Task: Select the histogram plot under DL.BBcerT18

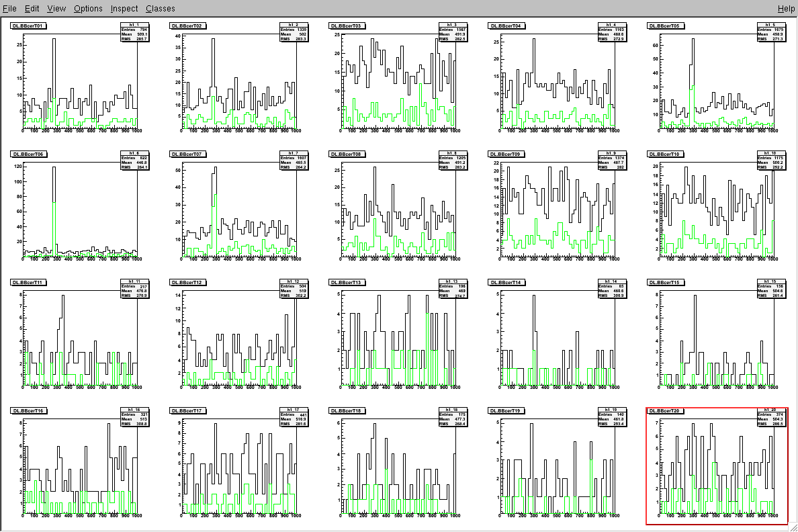Action: pyautogui.click(x=398, y=465)
